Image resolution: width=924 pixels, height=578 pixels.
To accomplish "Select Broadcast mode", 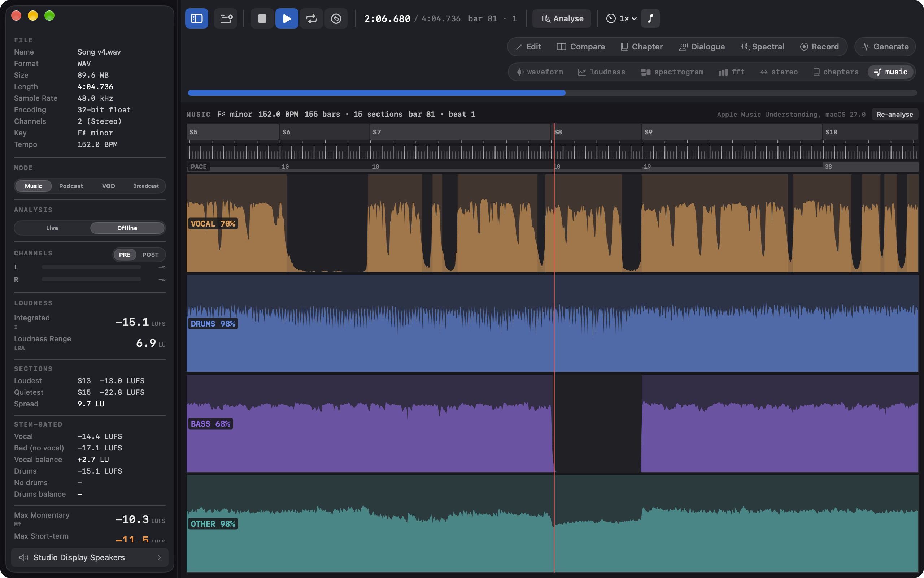I will [146, 186].
